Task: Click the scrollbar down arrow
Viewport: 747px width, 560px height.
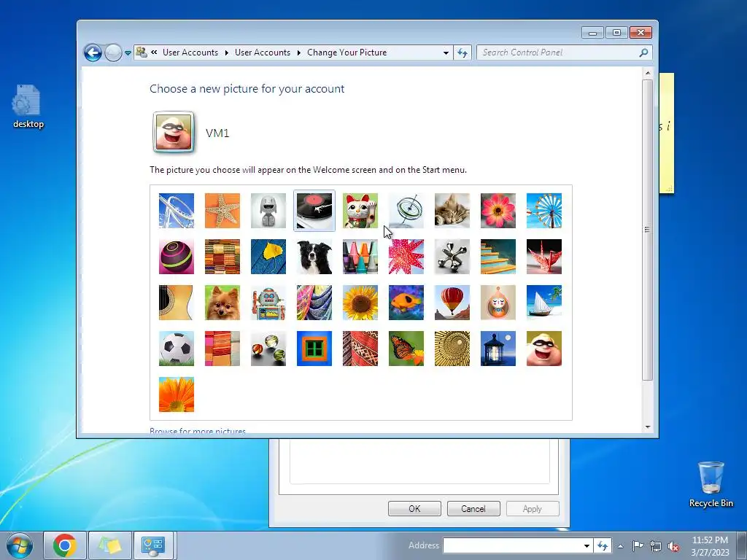Action: (648, 427)
